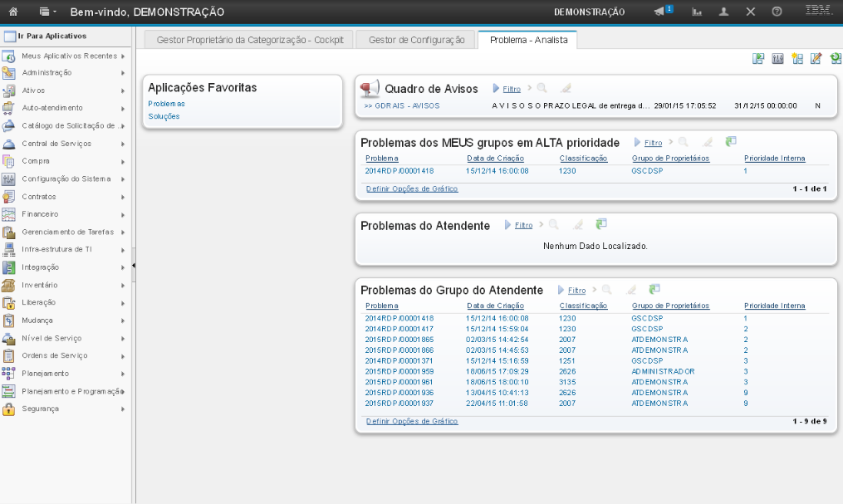The height and width of the screenshot is (504, 843).
Task: Open problem 2015RDP/00001959 link
Action: 399,371
